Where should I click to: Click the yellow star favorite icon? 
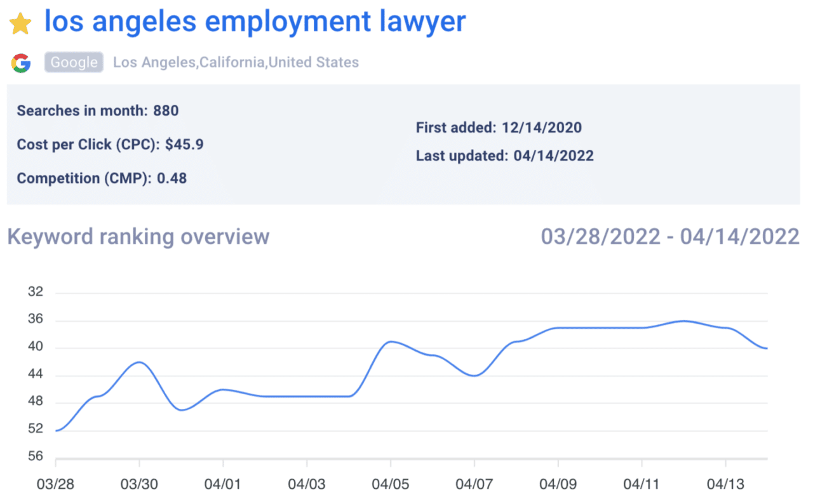[x=20, y=25]
